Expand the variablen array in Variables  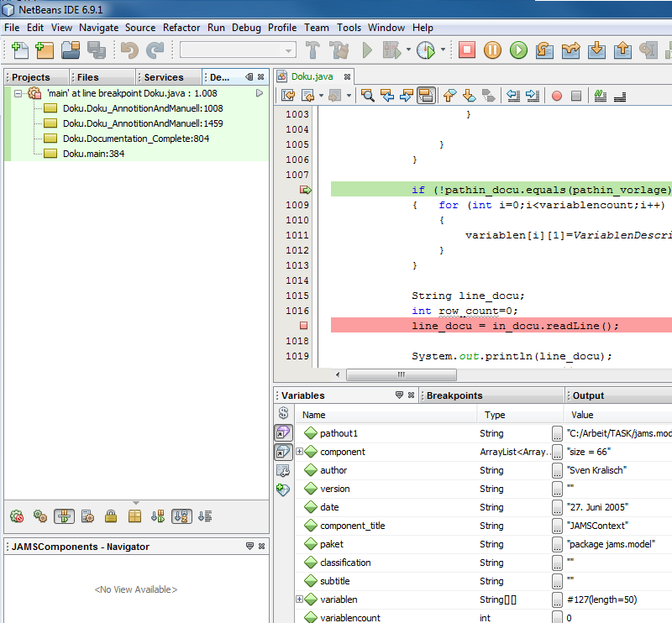299,599
